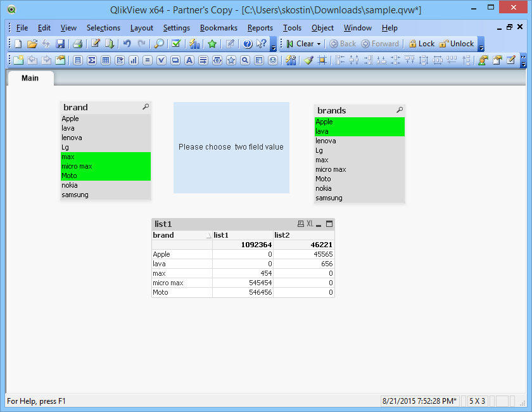Viewport: 532px width, 412px height.
Task: Switch to the Main sheet tab
Action: click(30, 78)
